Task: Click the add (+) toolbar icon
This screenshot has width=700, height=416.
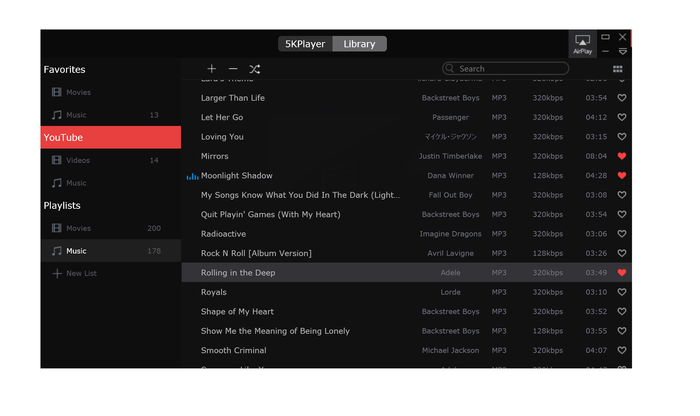Action: tap(212, 69)
